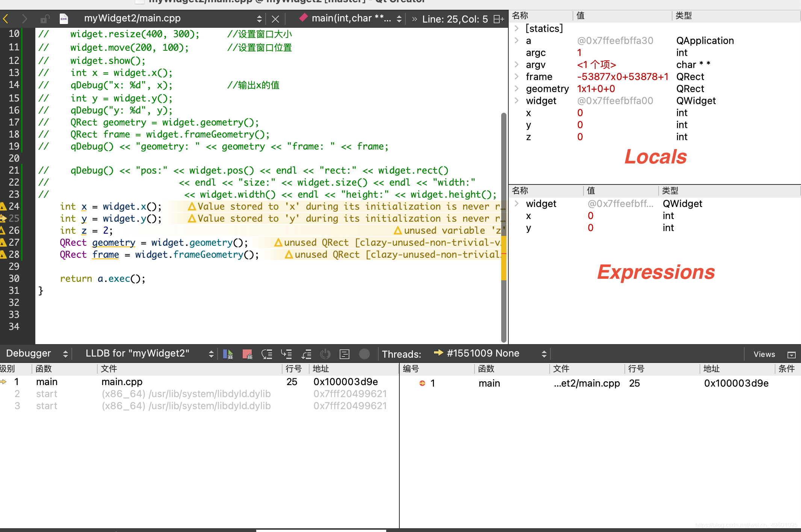Click the split editor icon
This screenshot has height=532, width=801.
(499, 19)
